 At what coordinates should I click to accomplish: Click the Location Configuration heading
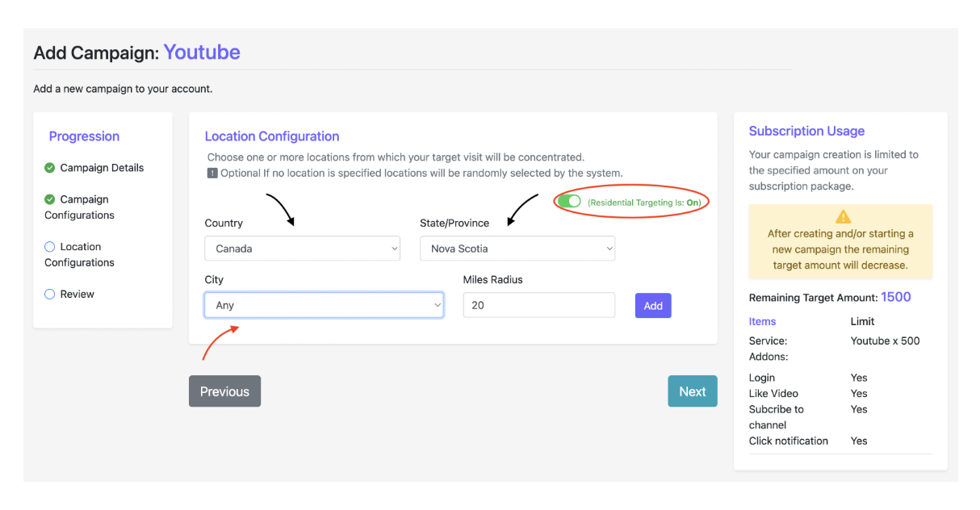tap(272, 136)
